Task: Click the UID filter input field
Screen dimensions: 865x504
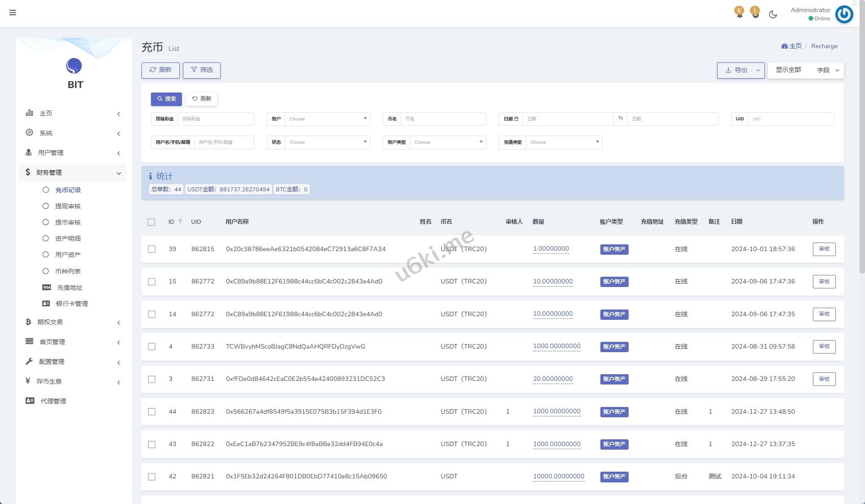Action: click(x=791, y=119)
